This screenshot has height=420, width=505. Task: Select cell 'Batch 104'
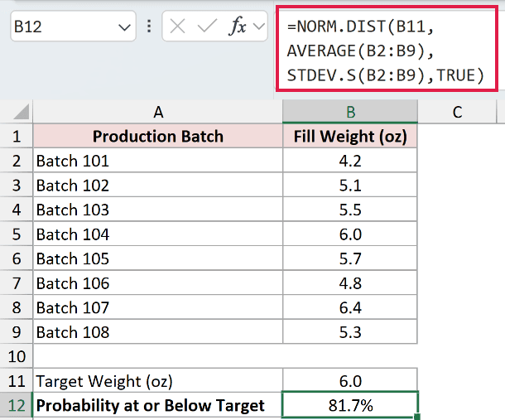158,234
